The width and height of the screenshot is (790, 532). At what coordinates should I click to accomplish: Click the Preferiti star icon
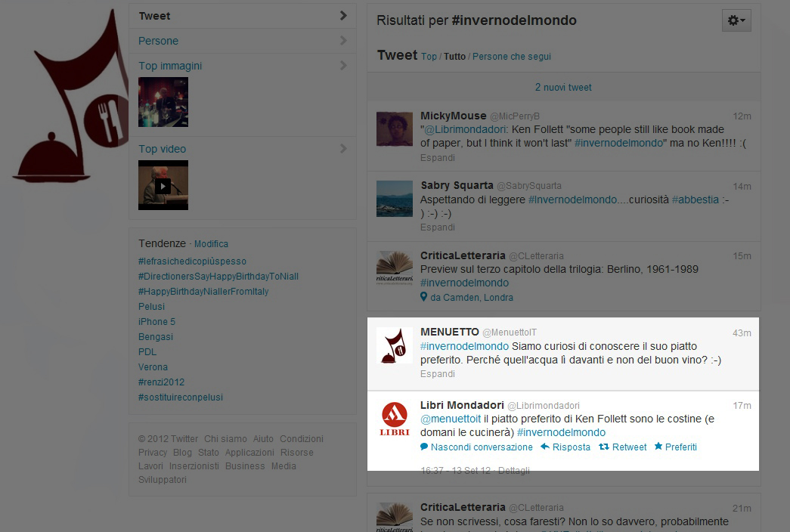tap(658, 447)
